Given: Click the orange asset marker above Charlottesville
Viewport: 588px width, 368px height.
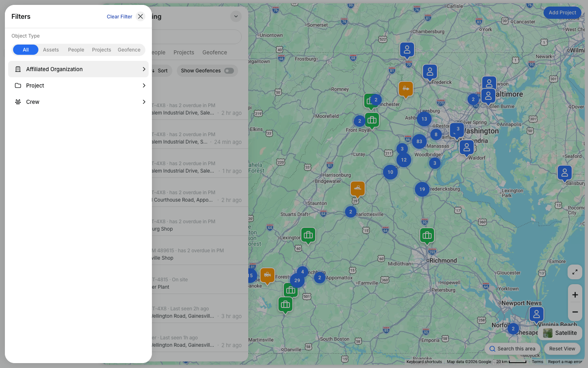Looking at the screenshot, I should [x=358, y=188].
